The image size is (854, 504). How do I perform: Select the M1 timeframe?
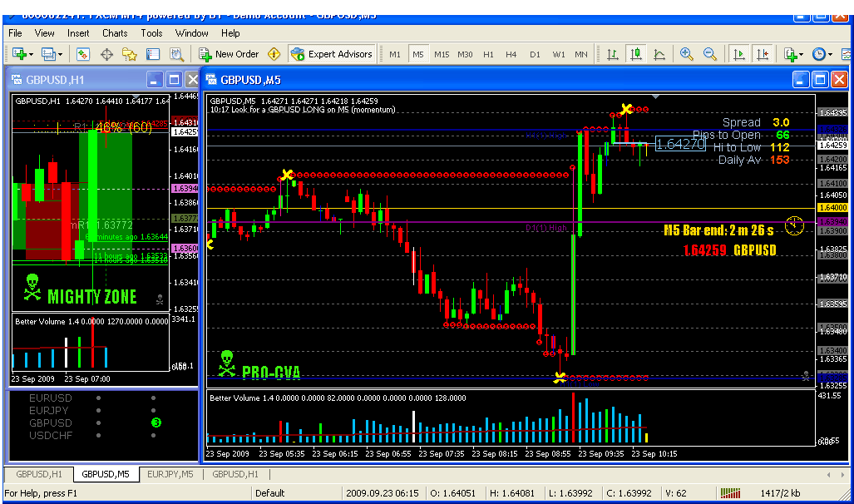[x=395, y=54]
